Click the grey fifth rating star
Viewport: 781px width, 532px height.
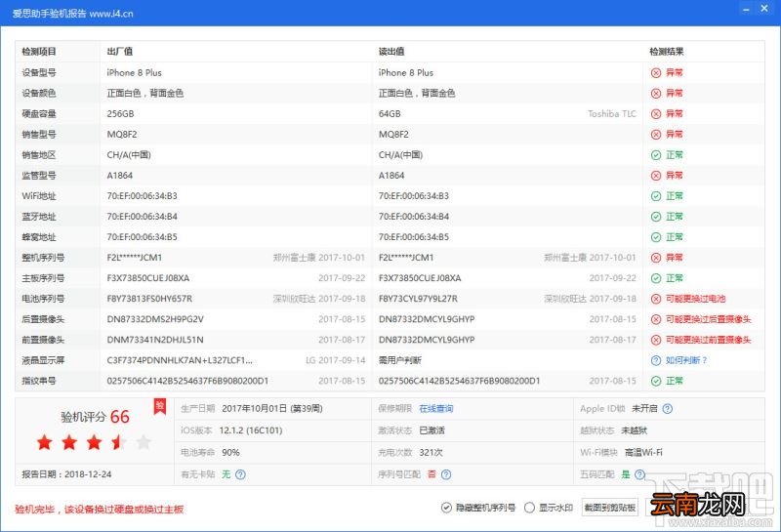point(144,442)
